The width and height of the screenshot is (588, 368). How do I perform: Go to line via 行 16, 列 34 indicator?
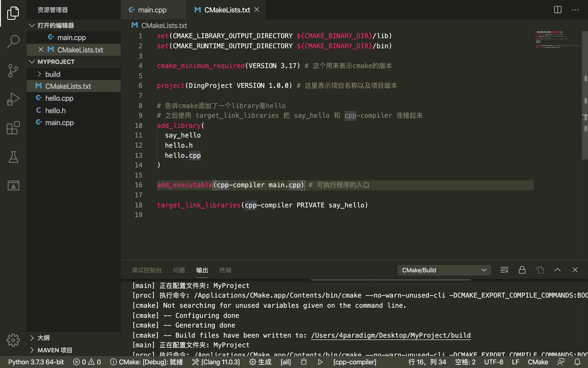[x=427, y=362]
